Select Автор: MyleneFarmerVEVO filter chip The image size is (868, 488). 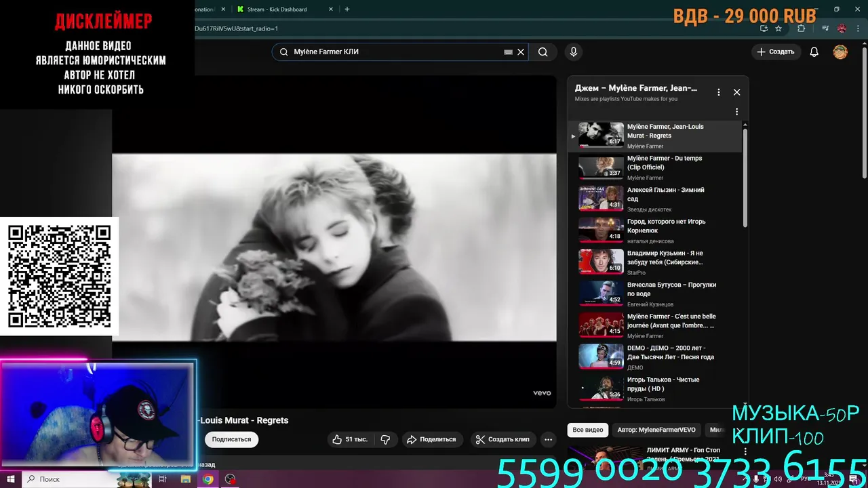(656, 430)
